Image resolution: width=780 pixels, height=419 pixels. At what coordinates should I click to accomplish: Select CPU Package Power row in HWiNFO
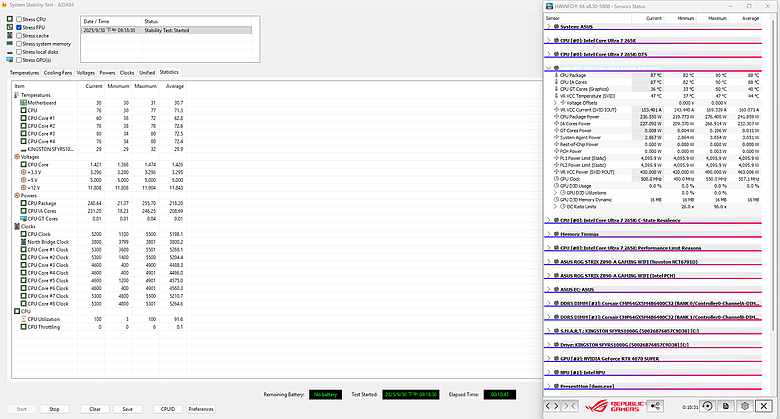tap(657, 116)
